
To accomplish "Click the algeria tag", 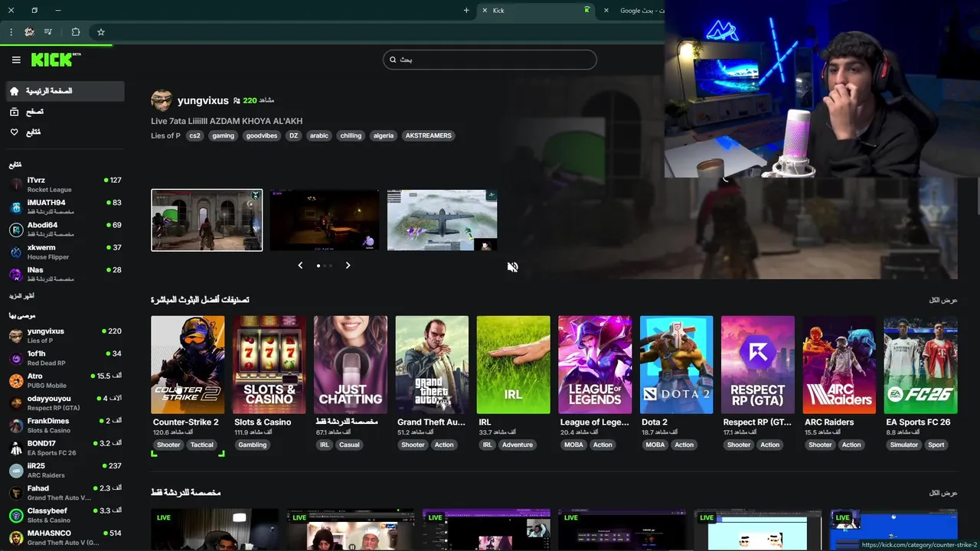I will click(x=384, y=135).
